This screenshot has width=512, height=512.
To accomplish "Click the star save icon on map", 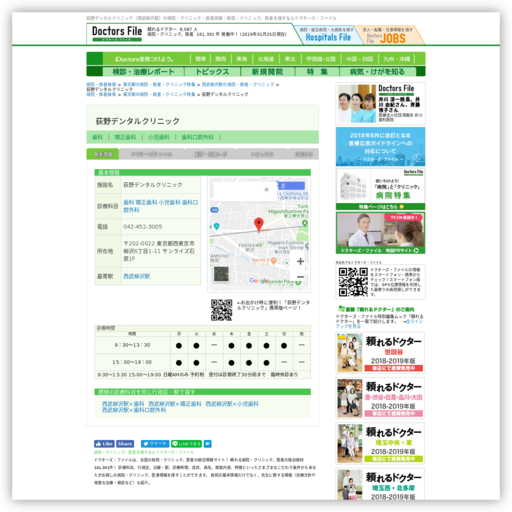I will [266, 190].
